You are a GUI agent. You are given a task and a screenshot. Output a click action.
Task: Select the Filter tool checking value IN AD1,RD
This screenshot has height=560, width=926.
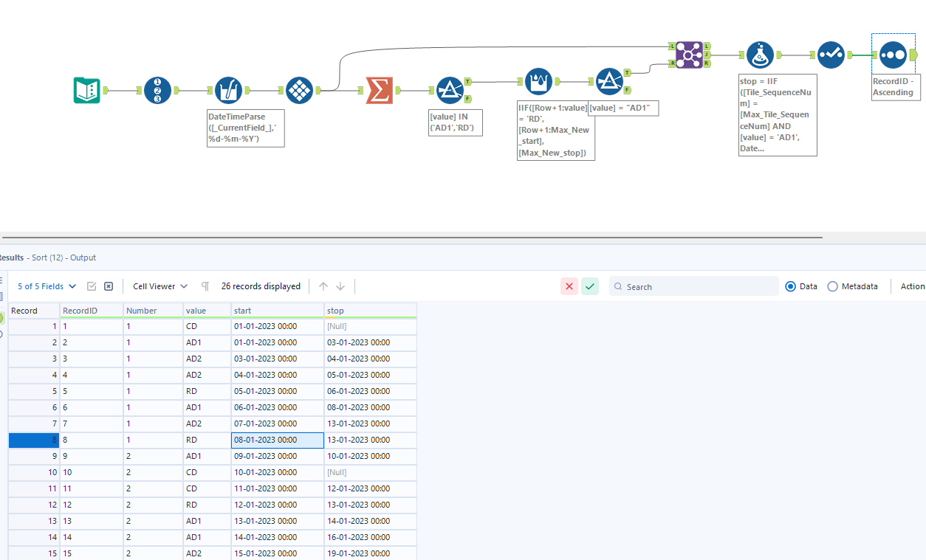451,89
